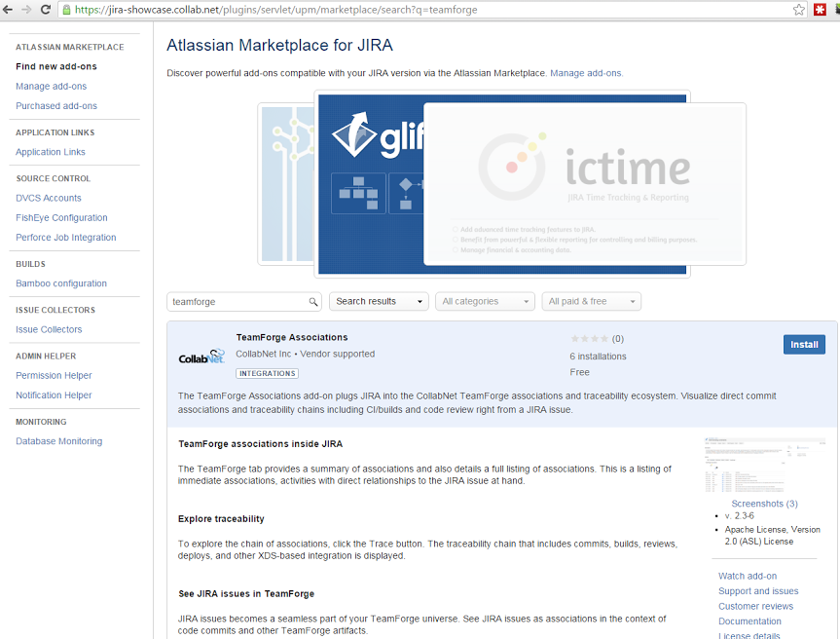This screenshot has height=639, width=840.
Task: Open the All paid & free dropdown
Action: click(592, 301)
